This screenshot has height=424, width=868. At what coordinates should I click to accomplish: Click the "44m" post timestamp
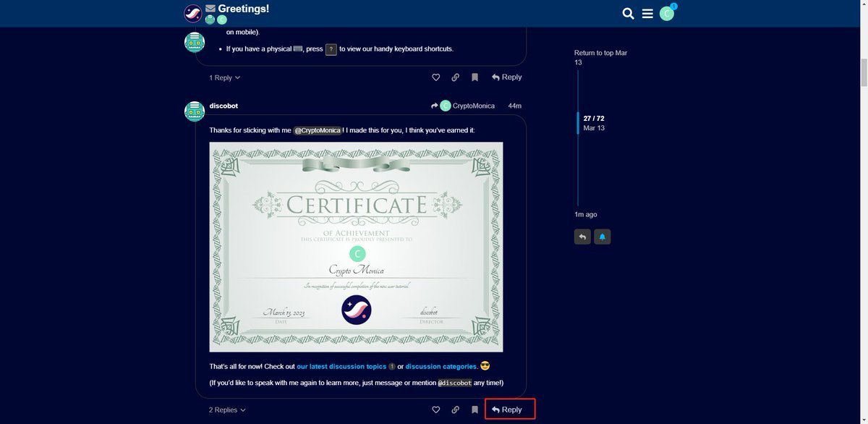point(514,106)
